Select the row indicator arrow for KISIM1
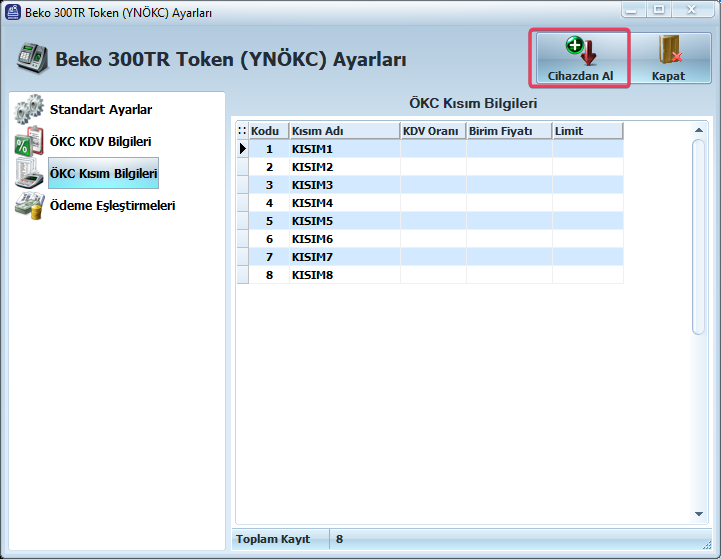Viewport: 721px width, 559px height. 242,149
